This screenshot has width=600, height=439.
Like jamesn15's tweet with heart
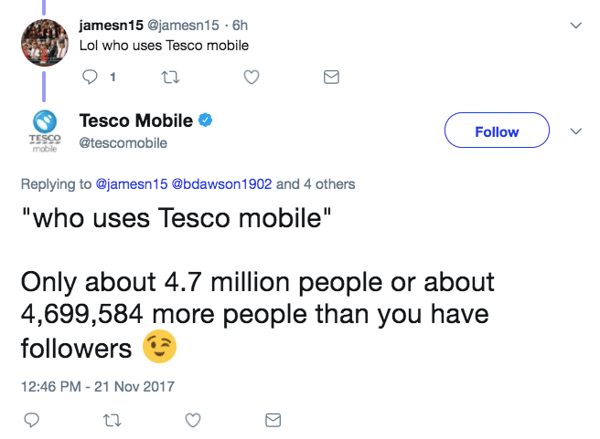252,76
